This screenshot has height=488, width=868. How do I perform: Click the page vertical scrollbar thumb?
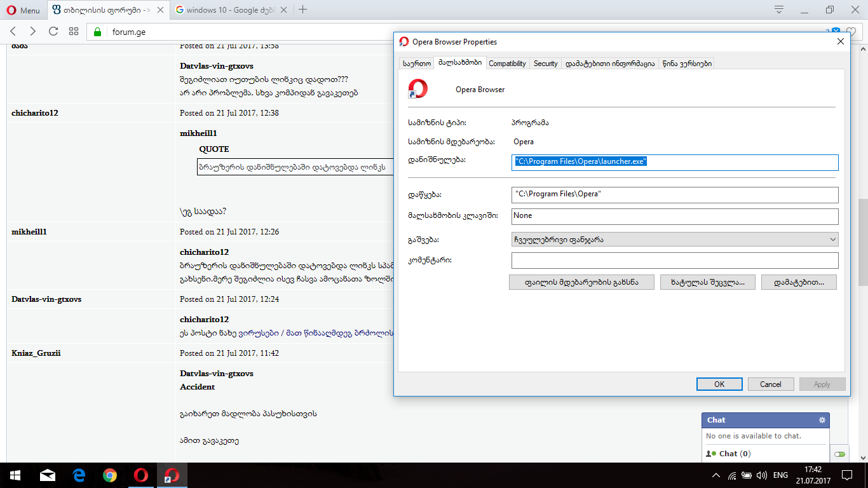[862, 241]
